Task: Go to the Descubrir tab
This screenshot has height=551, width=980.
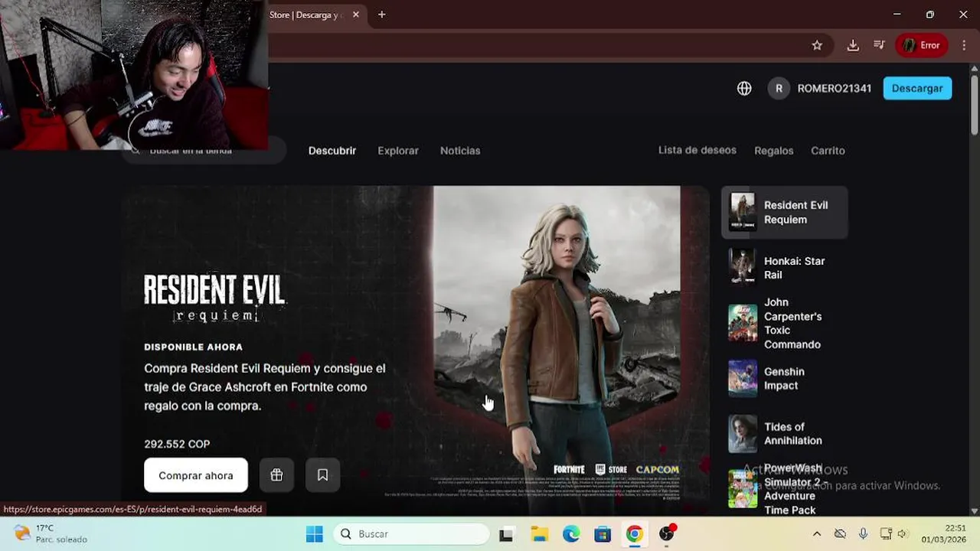Action: pyautogui.click(x=332, y=151)
